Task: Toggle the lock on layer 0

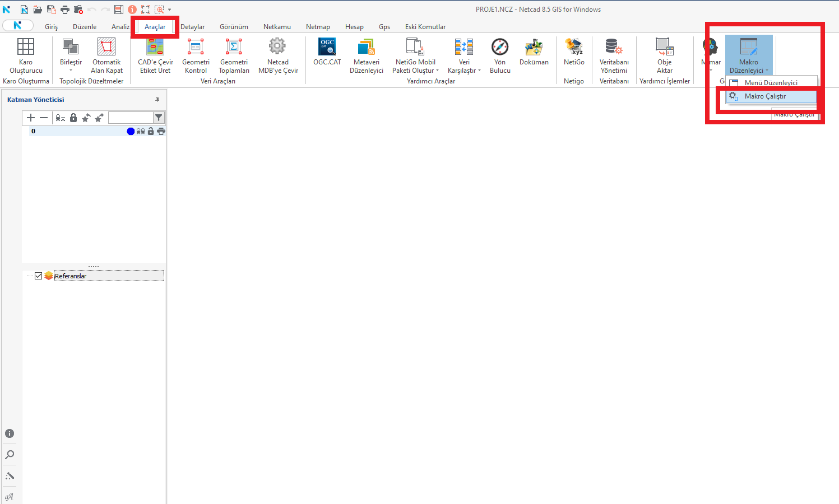Action: [x=151, y=131]
